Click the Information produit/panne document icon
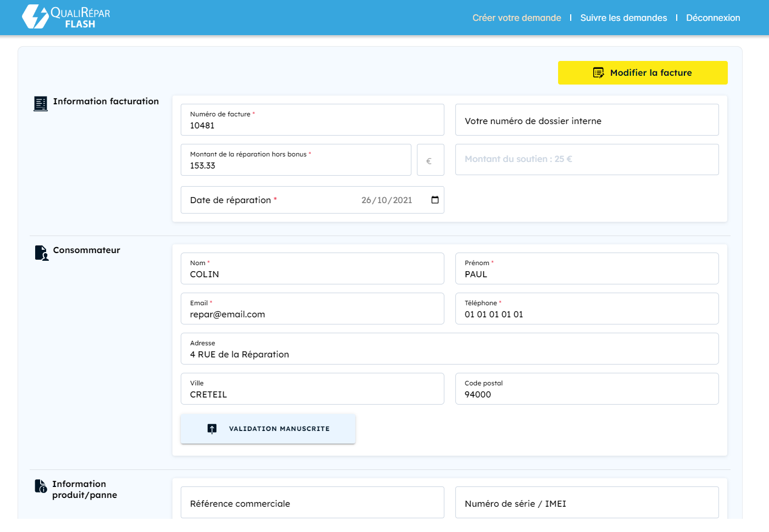This screenshot has width=769, height=532. (41, 486)
